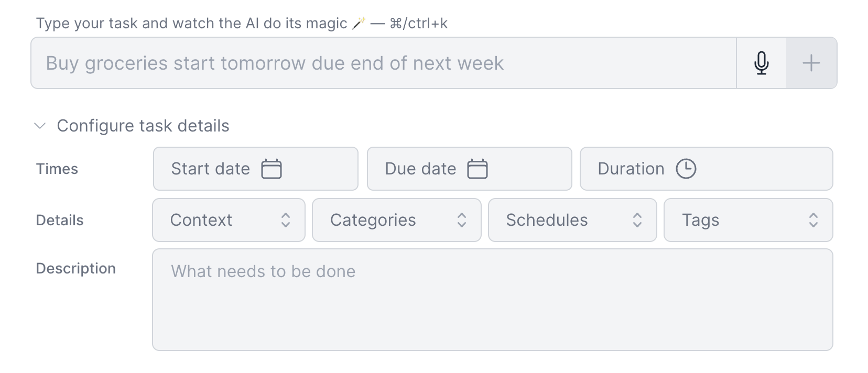Click the microphone voice input icon
This screenshot has width=868, height=373.
point(761,63)
